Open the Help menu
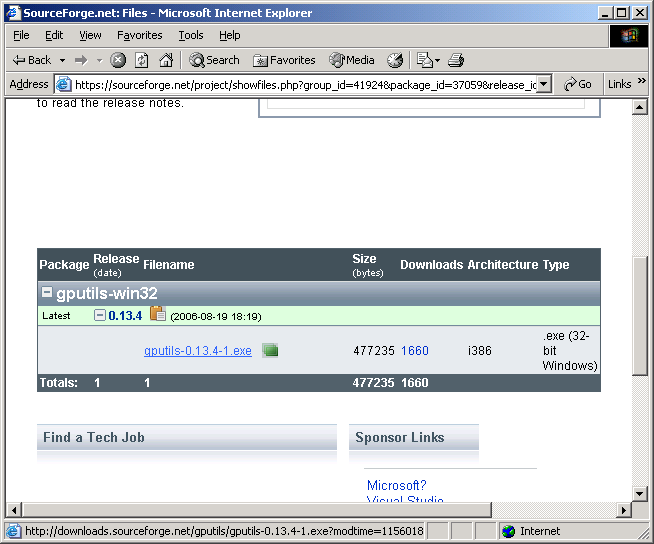 point(229,35)
